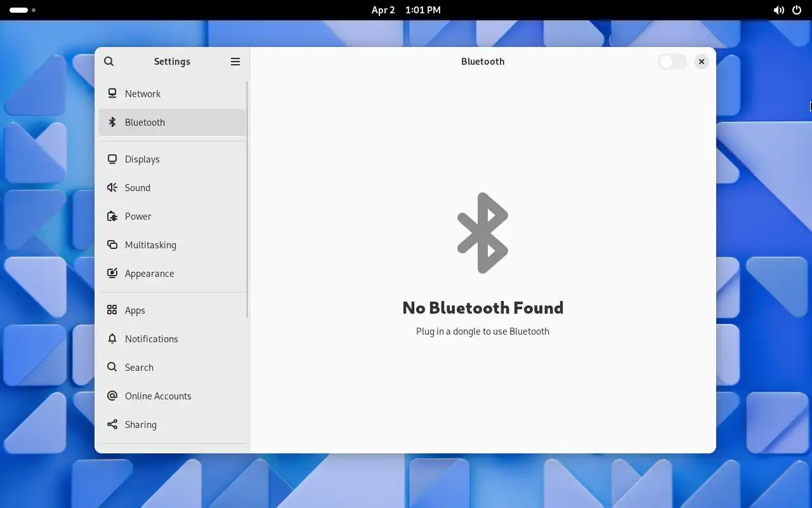This screenshot has height=508, width=812.
Task: Open Apps settings panel
Action: [x=172, y=310]
